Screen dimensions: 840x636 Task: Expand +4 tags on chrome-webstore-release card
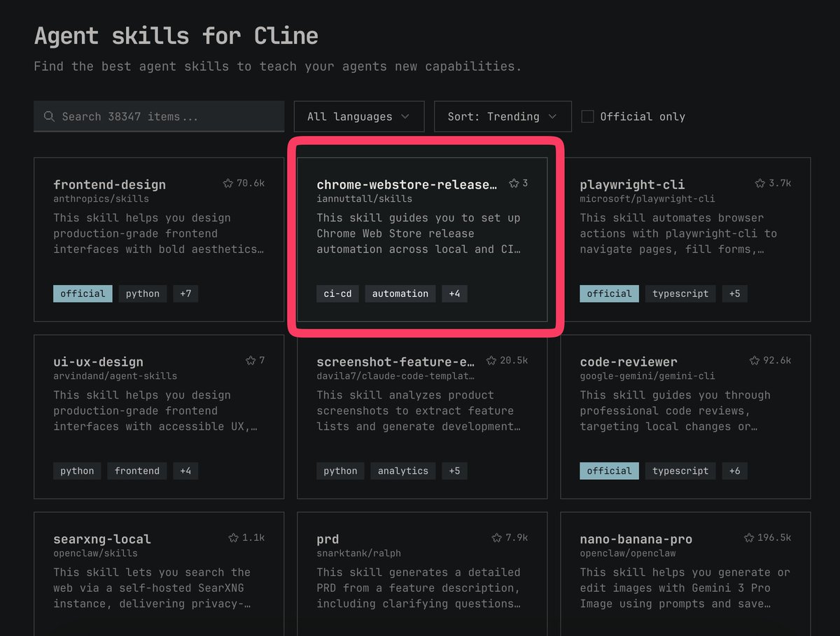click(454, 293)
